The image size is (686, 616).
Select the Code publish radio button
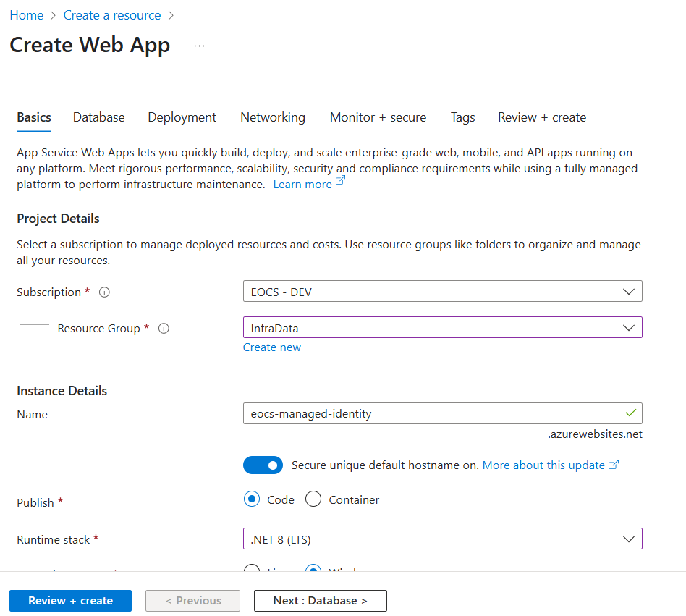point(252,499)
